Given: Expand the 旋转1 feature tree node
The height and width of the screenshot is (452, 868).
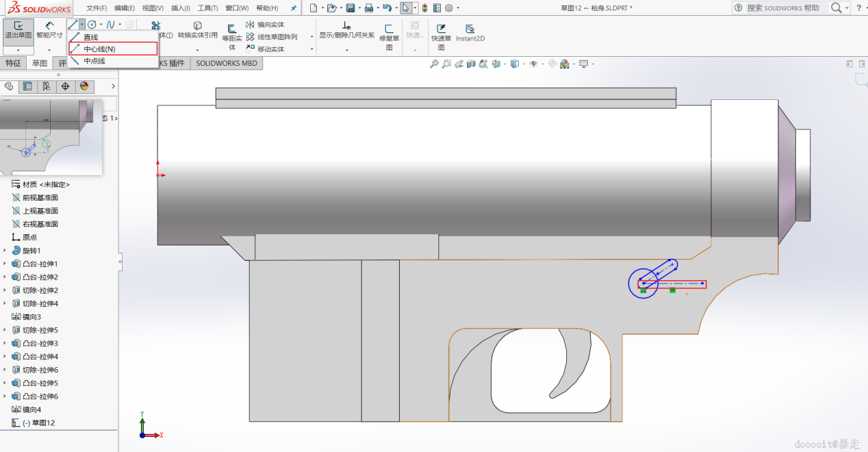Looking at the screenshot, I should point(5,251).
